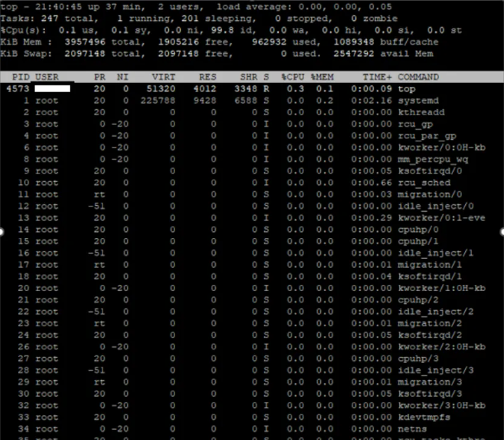Click the 51320 VIRT value for top
This screenshot has width=504, height=440.
(161, 89)
